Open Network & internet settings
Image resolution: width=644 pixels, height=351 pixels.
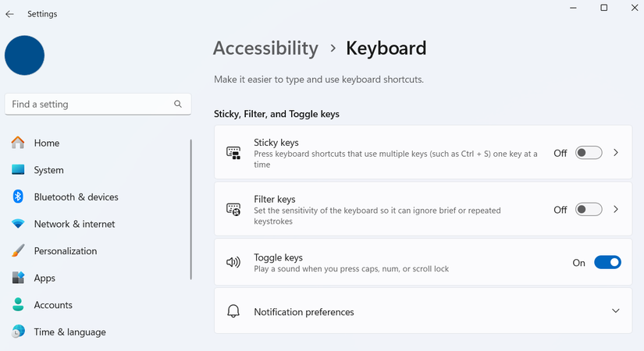(x=74, y=224)
